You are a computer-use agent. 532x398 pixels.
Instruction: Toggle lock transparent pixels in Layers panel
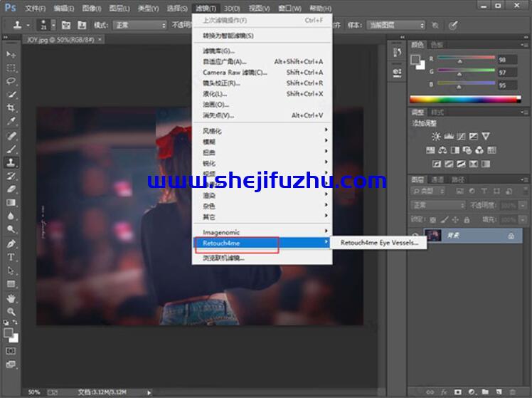(x=433, y=220)
